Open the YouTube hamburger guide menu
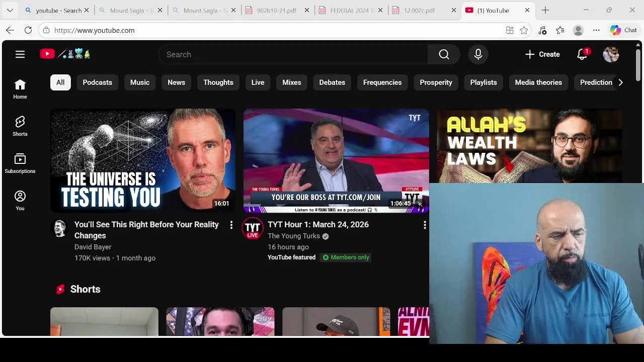644x362 pixels. pos(20,54)
